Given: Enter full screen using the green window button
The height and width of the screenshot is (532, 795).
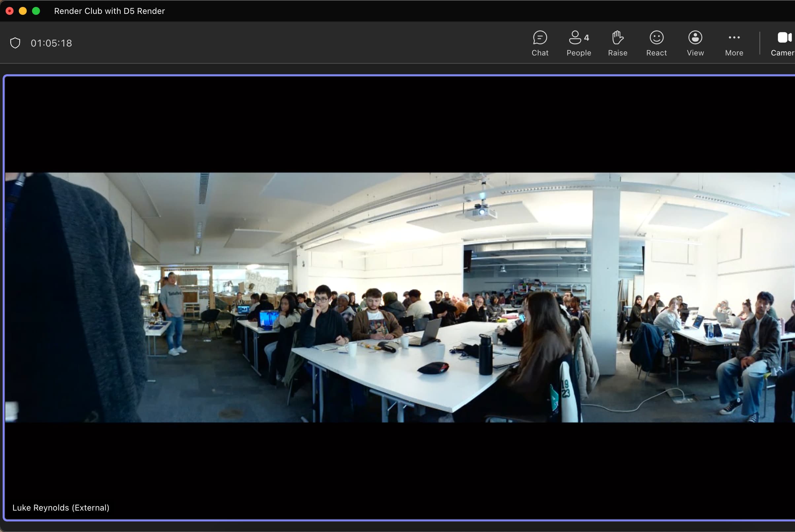Looking at the screenshot, I should point(36,11).
